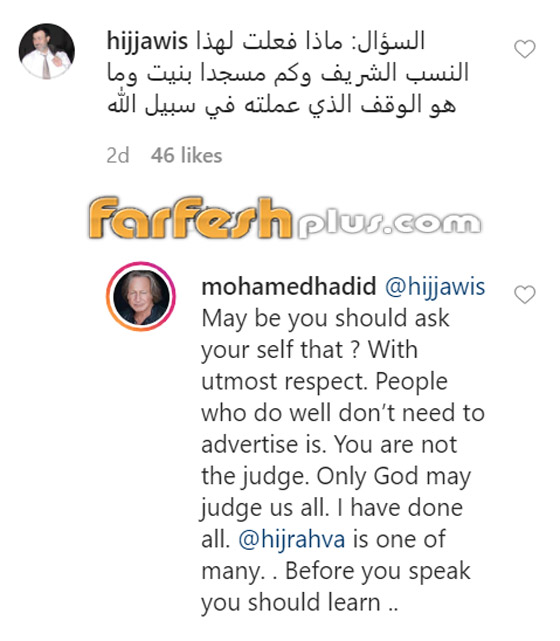Open the mohamedhadid username profile link

[x=289, y=286]
